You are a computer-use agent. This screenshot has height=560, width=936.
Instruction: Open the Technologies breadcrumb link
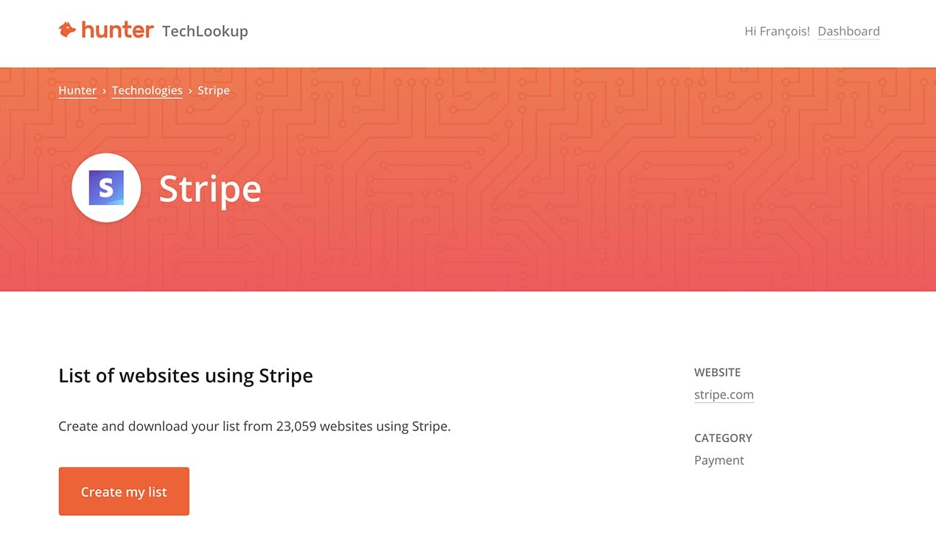pos(147,90)
